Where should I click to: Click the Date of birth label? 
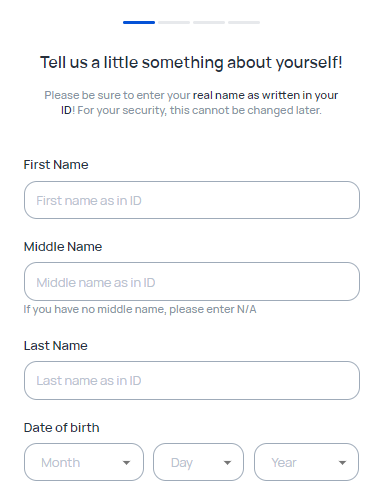pyautogui.click(x=62, y=428)
